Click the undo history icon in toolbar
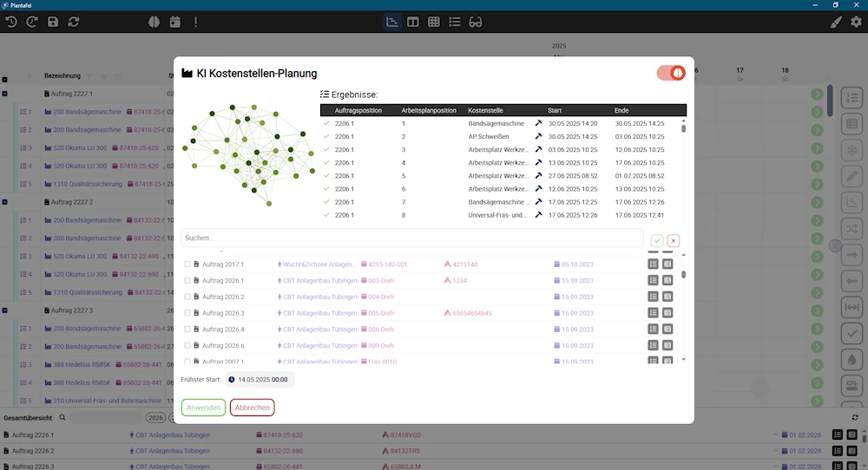The height and width of the screenshot is (470, 868). (x=11, y=22)
